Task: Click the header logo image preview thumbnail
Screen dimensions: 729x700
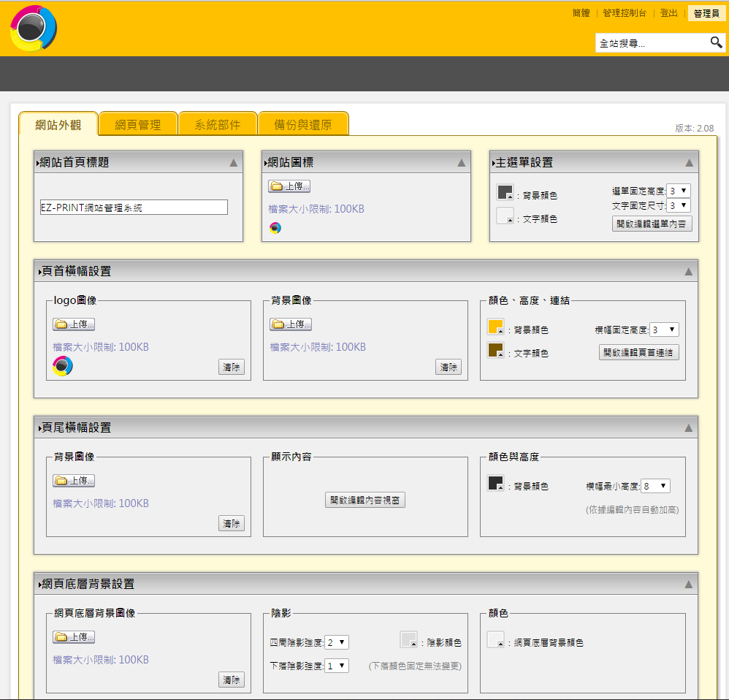Action: tap(63, 366)
